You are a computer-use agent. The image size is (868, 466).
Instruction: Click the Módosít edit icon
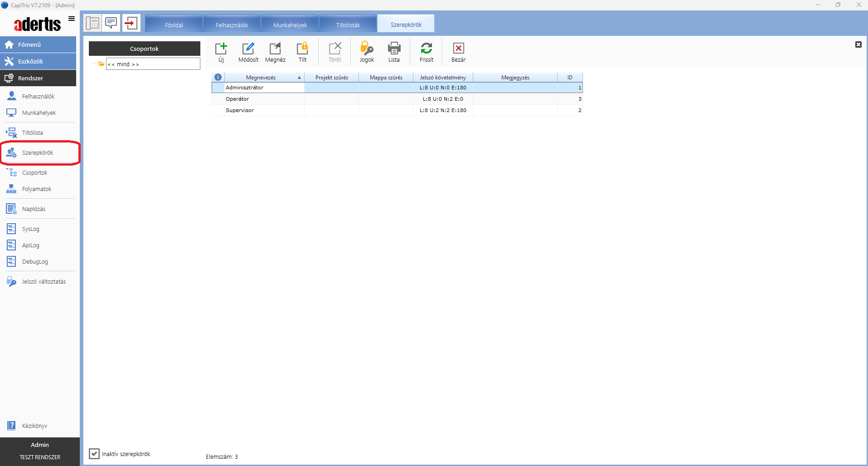pos(248,49)
